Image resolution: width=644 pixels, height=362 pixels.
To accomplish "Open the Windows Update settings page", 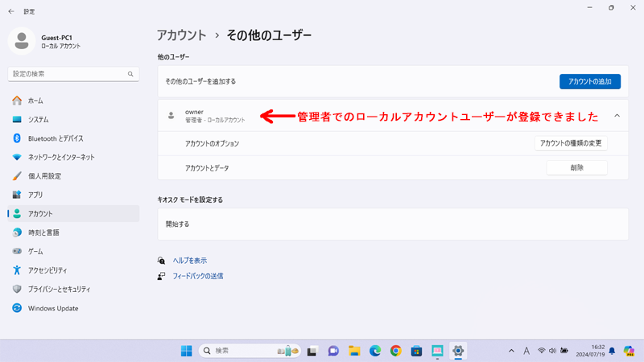I will click(x=52, y=308).
